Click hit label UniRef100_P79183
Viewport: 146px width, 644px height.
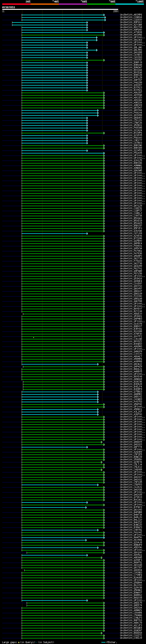131,261
